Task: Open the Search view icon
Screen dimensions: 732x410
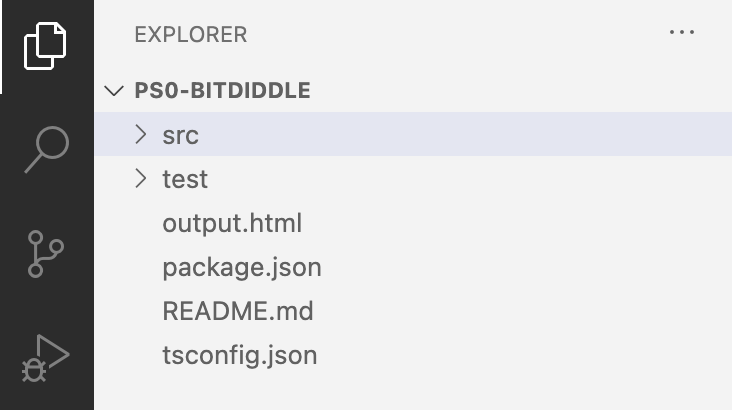Action: coord(46,150)
